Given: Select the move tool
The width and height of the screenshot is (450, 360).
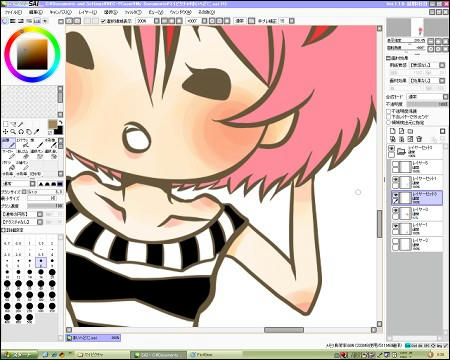Looking at the screenshot, I should (x=5, y=132).
